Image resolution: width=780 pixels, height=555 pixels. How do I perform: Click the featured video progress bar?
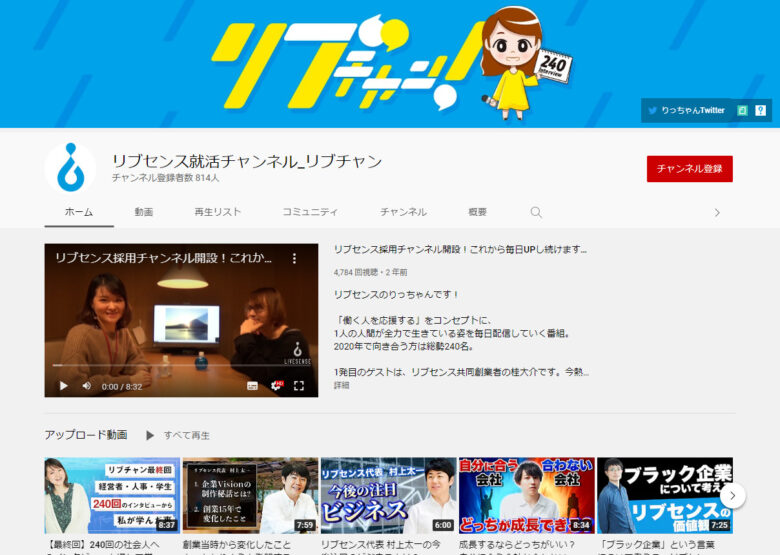pos(182,366)
